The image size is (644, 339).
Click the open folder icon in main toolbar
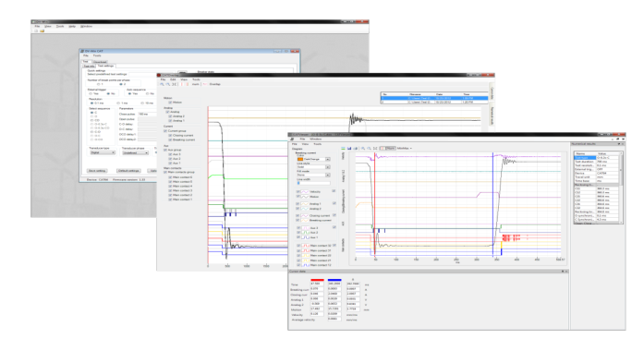(42, 30)
